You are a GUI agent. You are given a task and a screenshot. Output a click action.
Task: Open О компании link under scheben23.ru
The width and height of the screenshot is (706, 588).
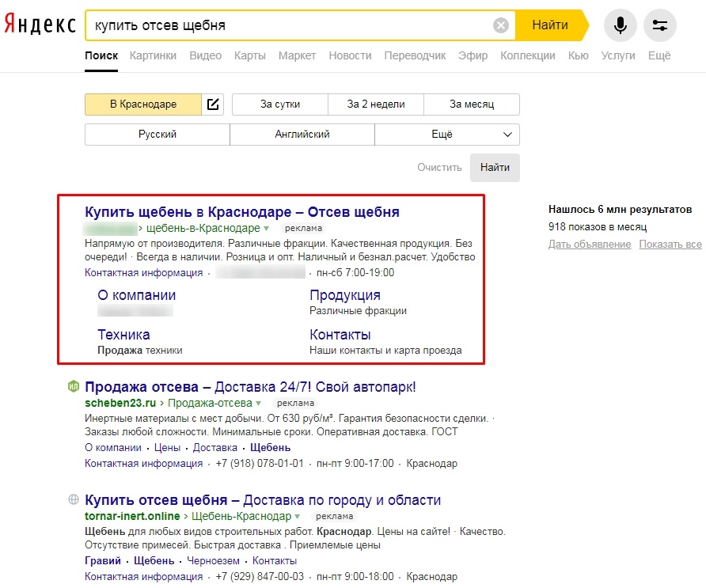[113, 447]
